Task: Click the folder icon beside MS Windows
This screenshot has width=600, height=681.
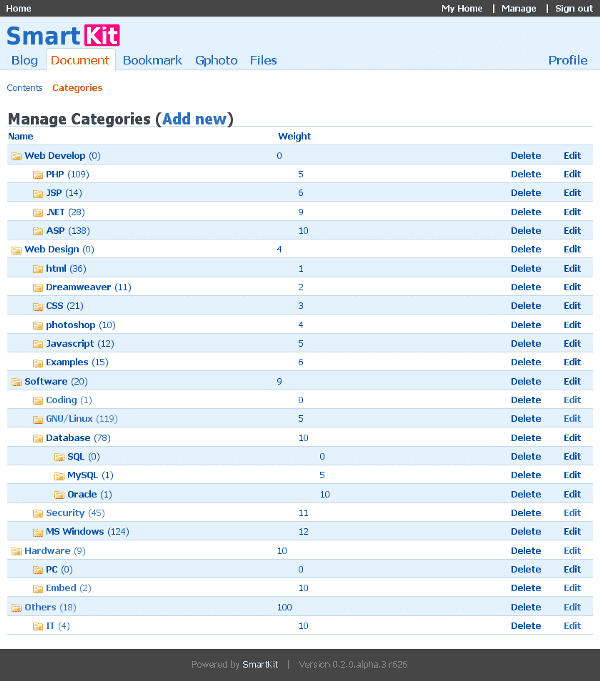Action: [x=38, y=532]
